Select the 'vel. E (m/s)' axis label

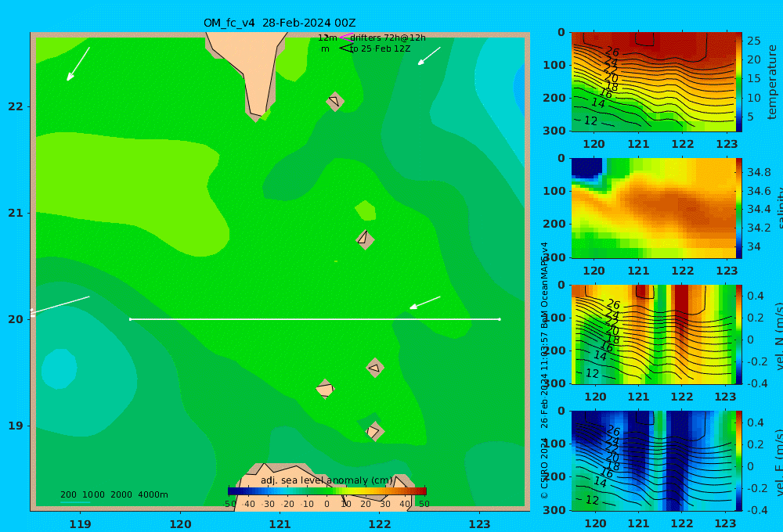(x=779, y=462)
